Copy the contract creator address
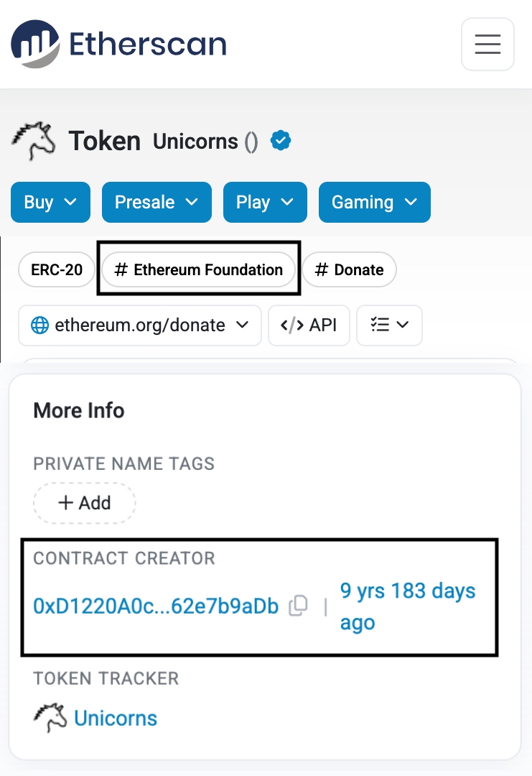 [298, 606]
